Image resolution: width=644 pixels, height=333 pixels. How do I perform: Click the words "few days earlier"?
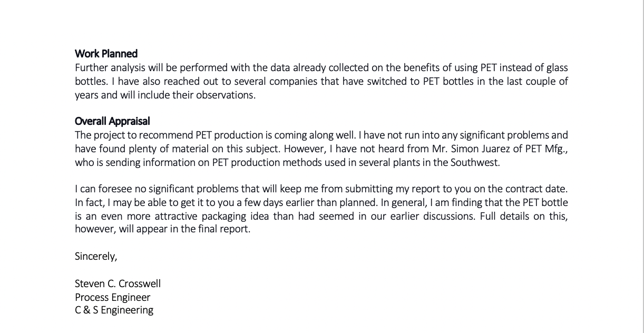coord(278,202)
